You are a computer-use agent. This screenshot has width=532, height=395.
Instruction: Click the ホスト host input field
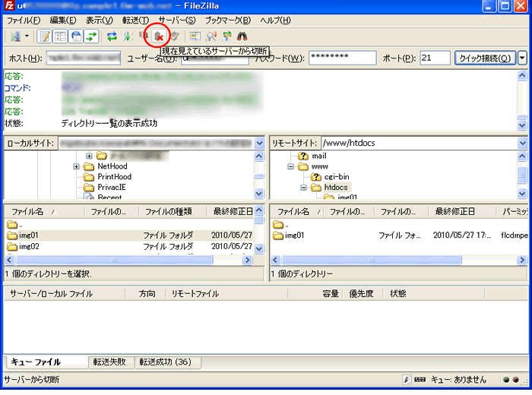(x=84, y=58)
